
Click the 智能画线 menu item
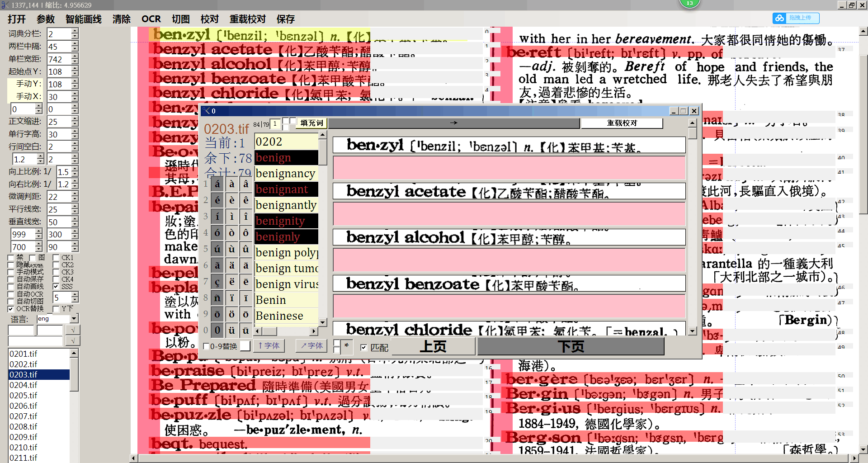[x=84, y=19]
